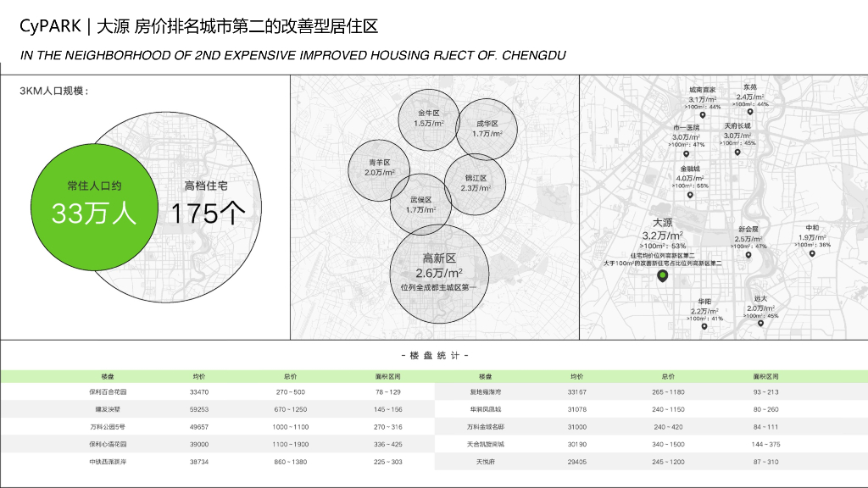Screen dimensions: 868x488
Task: Click the 175个 high-end housing figure
Action: tap(205, 213)
